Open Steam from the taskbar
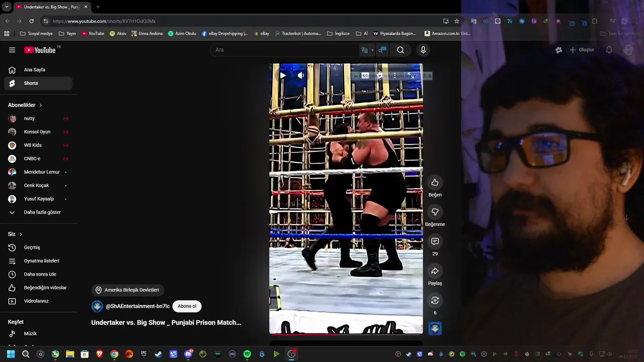The width and height of the screenshot is (644, 362). click(x=158, y=354)
